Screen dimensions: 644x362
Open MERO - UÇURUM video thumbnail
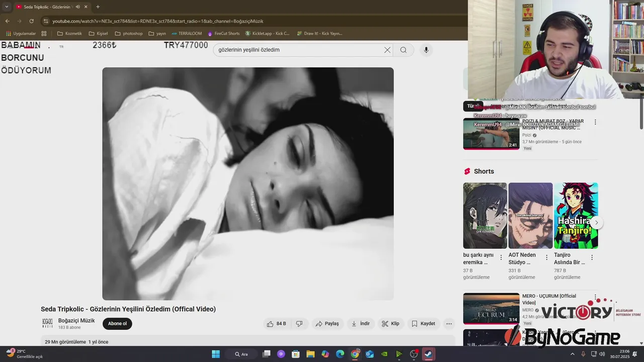[491, 309]
